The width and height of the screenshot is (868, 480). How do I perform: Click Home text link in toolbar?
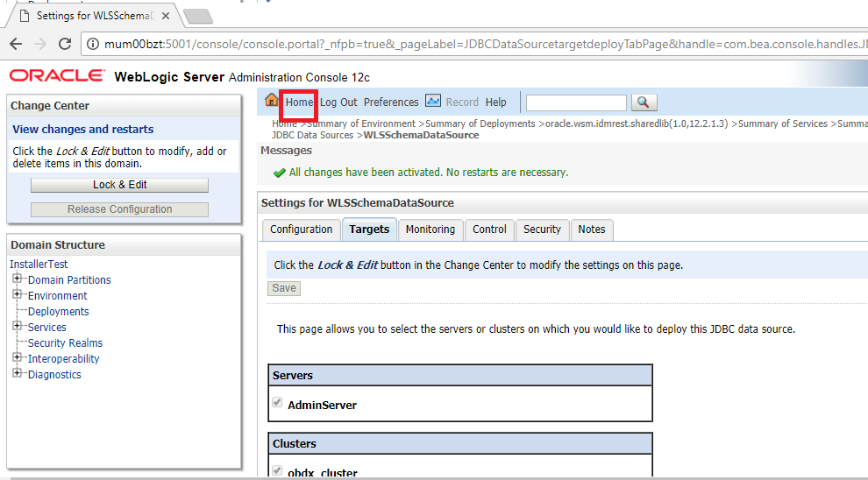tap(300, 102)
